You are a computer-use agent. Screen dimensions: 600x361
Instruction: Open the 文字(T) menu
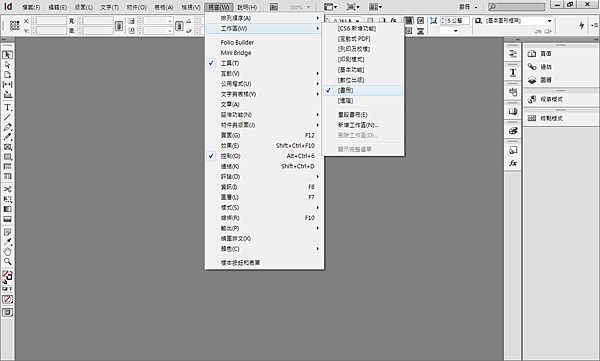pos(110,7)
